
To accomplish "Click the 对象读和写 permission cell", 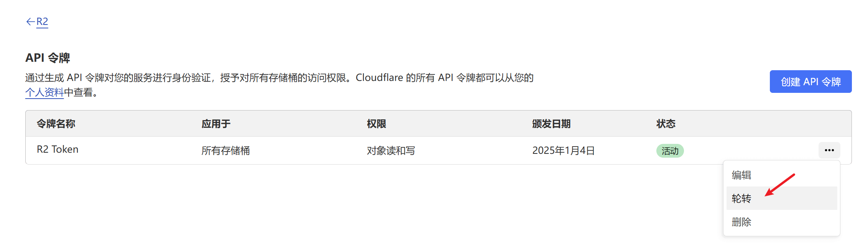I will tap(391, 150).
